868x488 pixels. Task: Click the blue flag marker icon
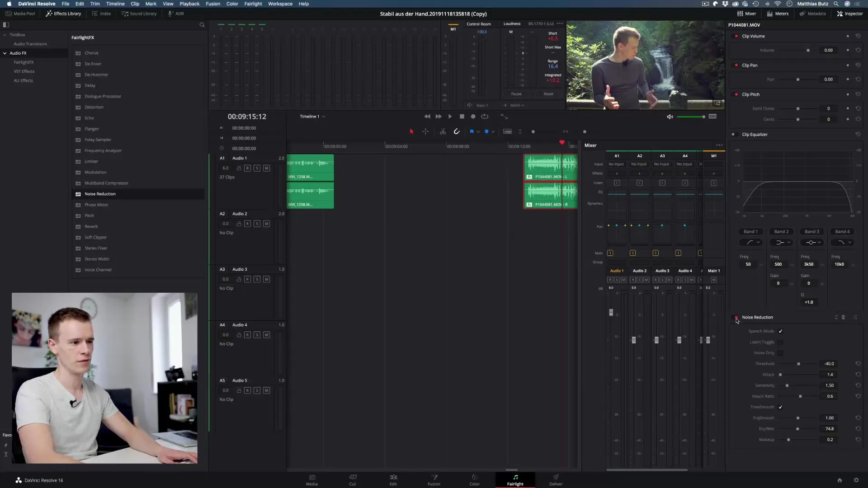click(472, 131)
